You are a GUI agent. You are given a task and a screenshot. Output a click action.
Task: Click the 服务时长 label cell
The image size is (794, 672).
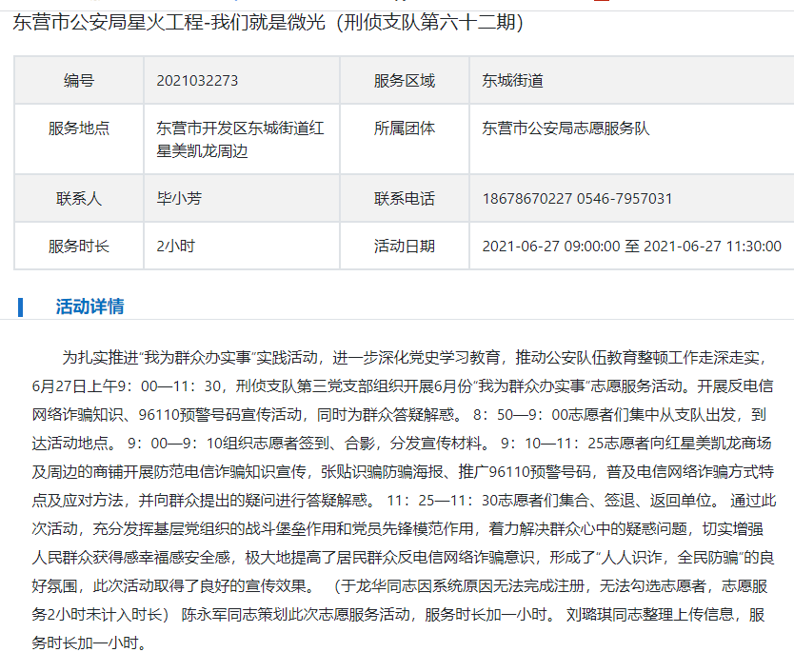click(x=79, y=247)
